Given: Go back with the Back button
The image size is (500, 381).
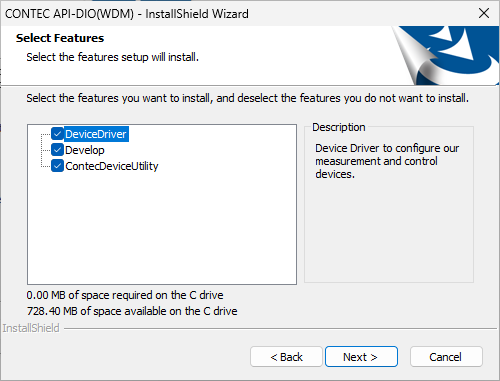Looking at the screenshot, I should (x=286, y=357).
